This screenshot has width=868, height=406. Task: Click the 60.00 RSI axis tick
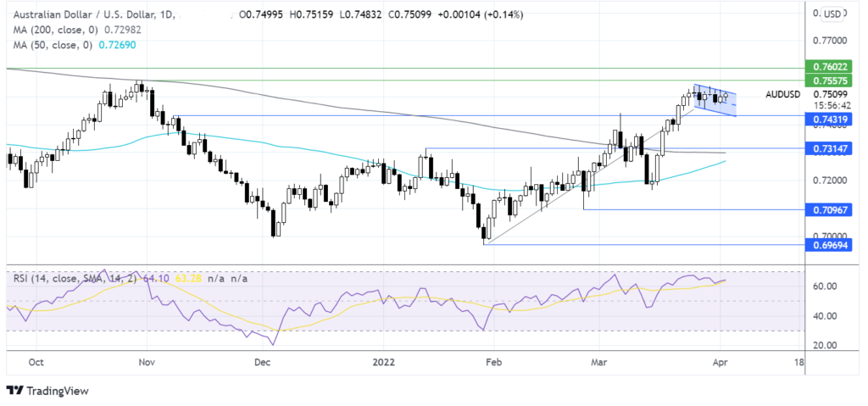[x=826, y=286]
